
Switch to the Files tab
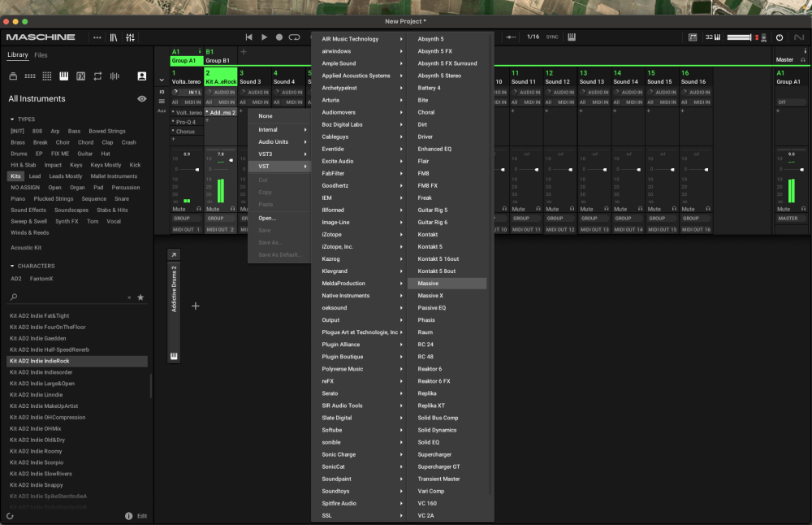coord(41,55)
